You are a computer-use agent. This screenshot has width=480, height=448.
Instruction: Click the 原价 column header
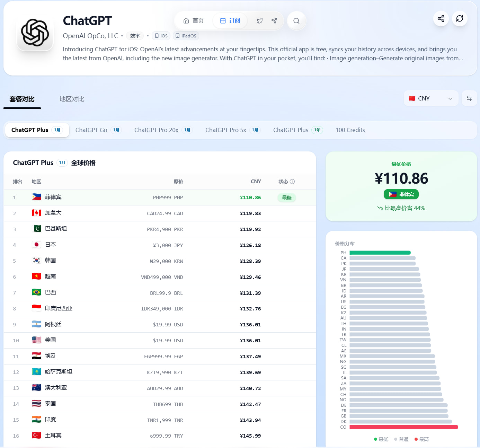pyautogui.click(x=178, y=182)
